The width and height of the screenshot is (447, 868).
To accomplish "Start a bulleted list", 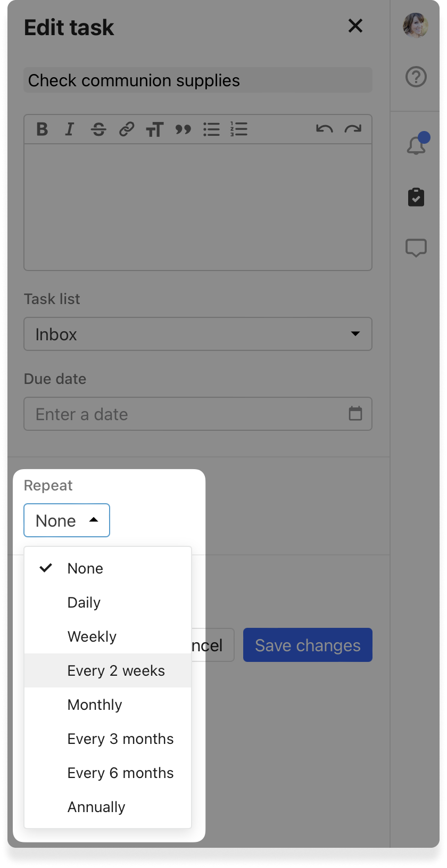I will tap(211, 129).
